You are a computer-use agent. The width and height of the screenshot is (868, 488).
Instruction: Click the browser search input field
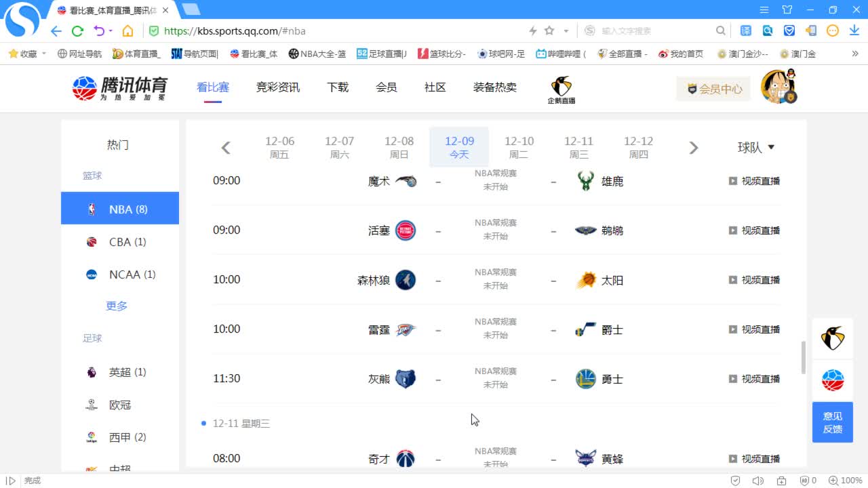point(654,30)
